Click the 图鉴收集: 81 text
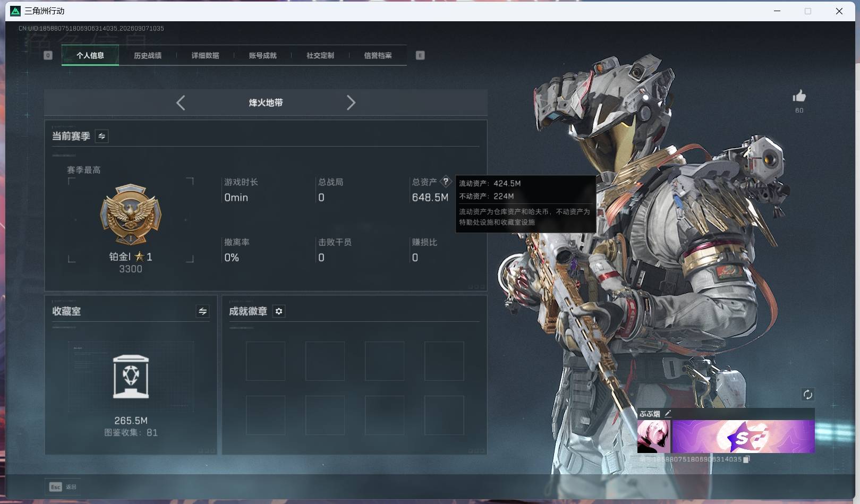The image size is (860, 504). [131, 433]
